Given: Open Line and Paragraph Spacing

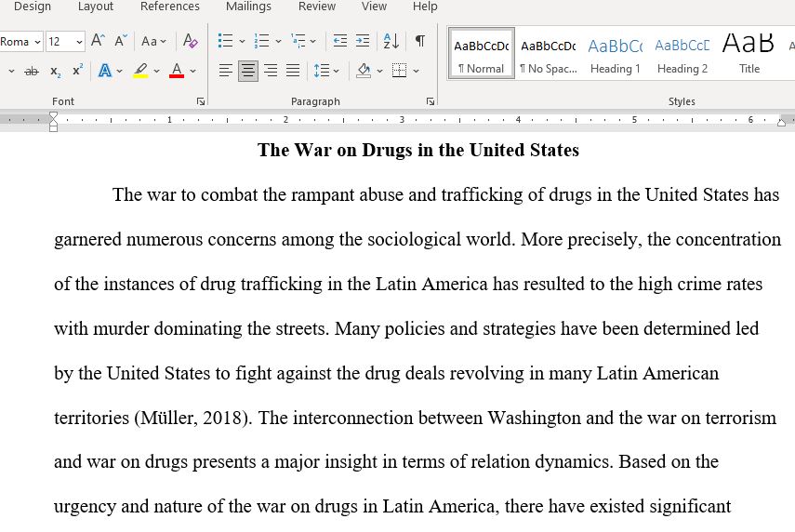Looking at the screenshot, I should (322, 71).
